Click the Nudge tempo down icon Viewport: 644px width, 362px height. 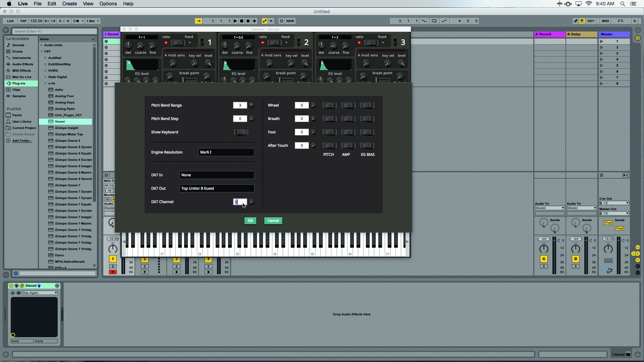47,21
